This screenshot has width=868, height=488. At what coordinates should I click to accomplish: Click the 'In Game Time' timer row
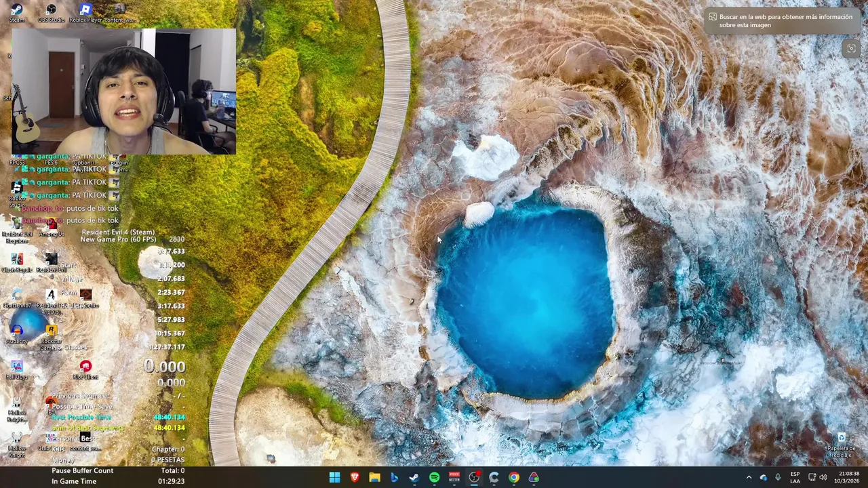point(117,481)
